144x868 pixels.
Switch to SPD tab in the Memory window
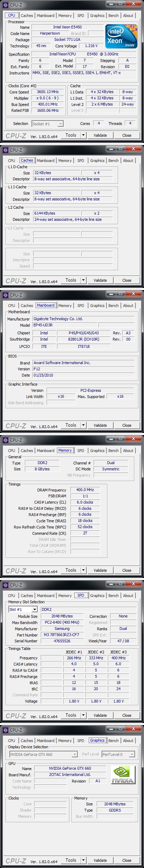click(x=81, y=451)
